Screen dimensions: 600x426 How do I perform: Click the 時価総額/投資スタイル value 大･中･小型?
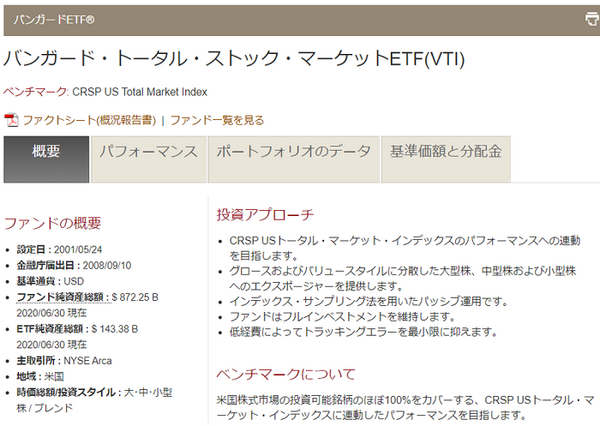click(x=148, y=392)
